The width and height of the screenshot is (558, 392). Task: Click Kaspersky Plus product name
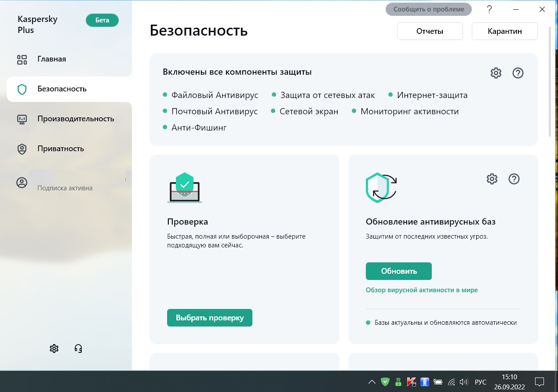click(37, 25)
